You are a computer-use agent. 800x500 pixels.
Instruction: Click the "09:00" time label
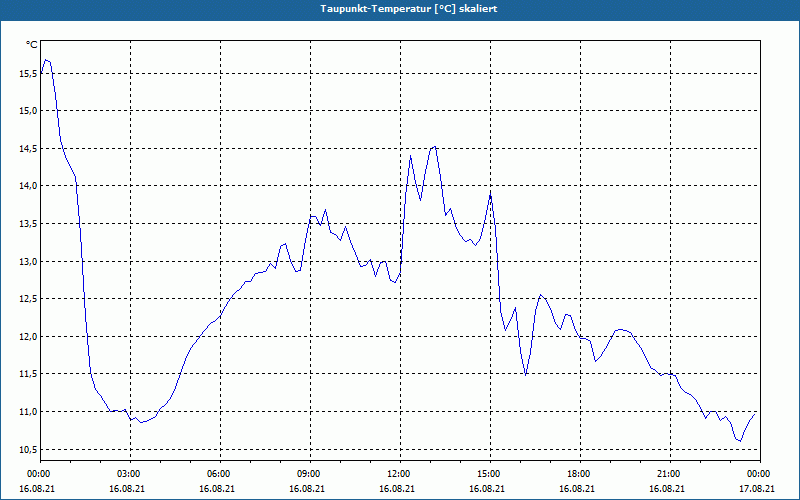pyautogui.click(x=308, y=474)
